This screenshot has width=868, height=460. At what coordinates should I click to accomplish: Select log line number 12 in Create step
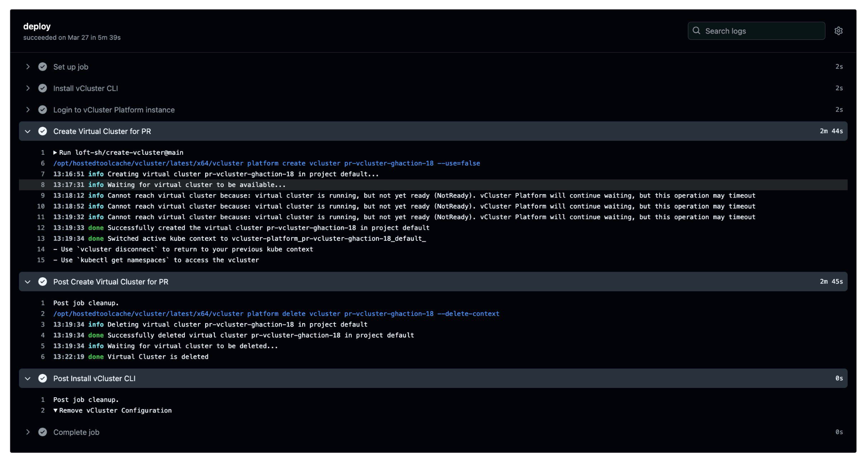pyautogui.click(x=41, y=228)
